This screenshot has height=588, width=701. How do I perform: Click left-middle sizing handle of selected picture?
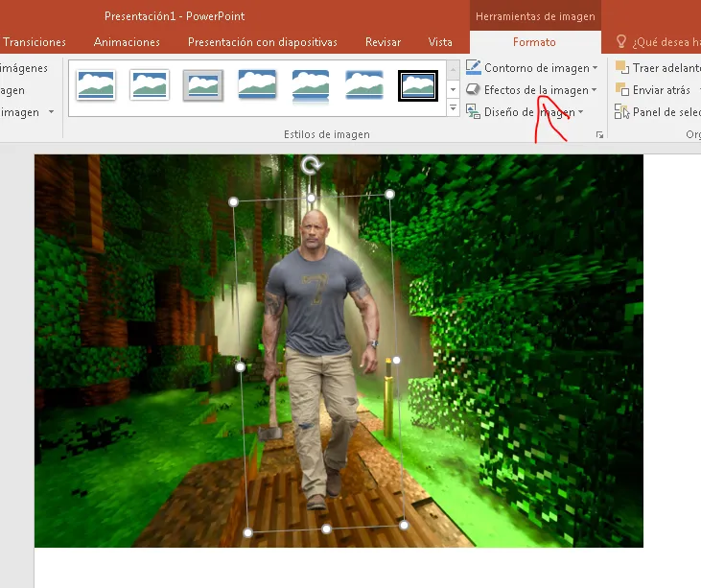240,367
